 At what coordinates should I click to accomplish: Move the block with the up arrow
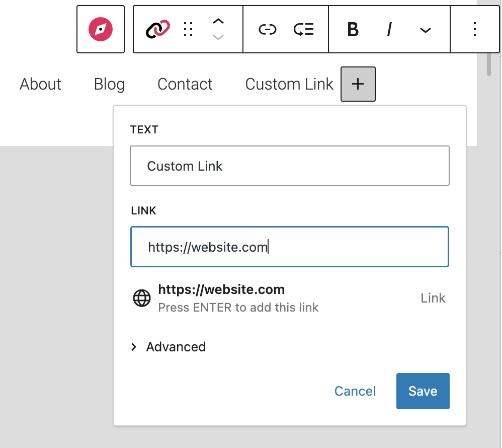(218, 22)
